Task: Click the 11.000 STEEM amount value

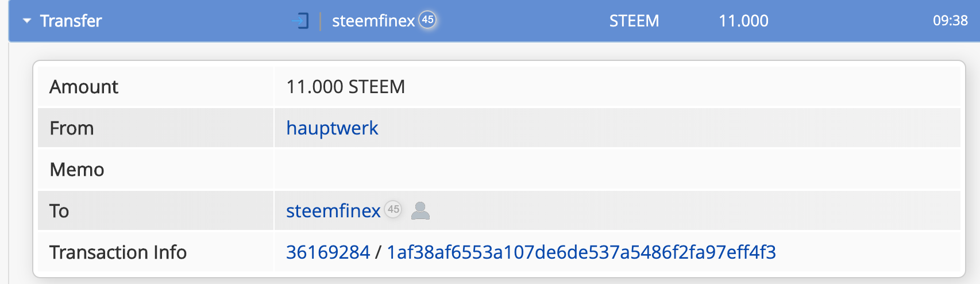Action: (x=346, y=87)
